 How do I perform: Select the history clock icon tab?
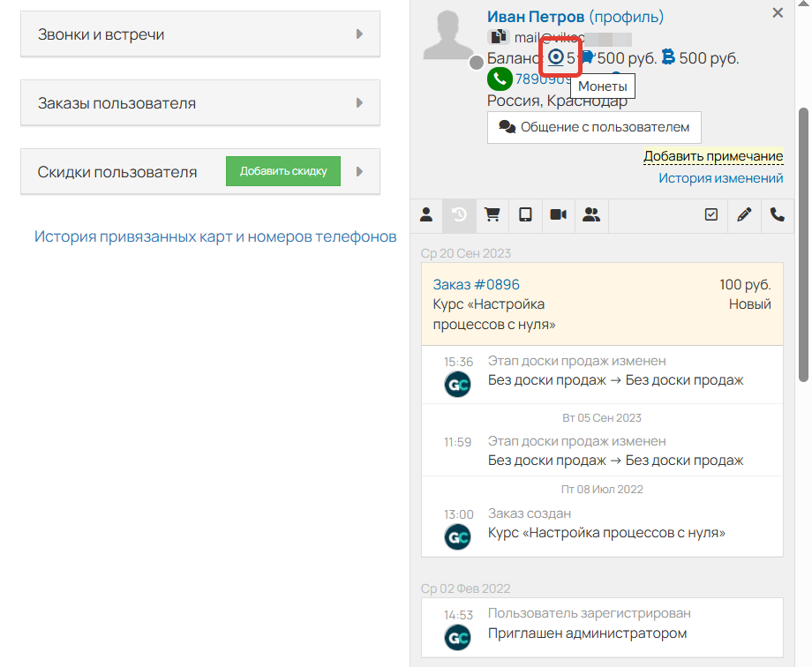(x=459, y=214)
